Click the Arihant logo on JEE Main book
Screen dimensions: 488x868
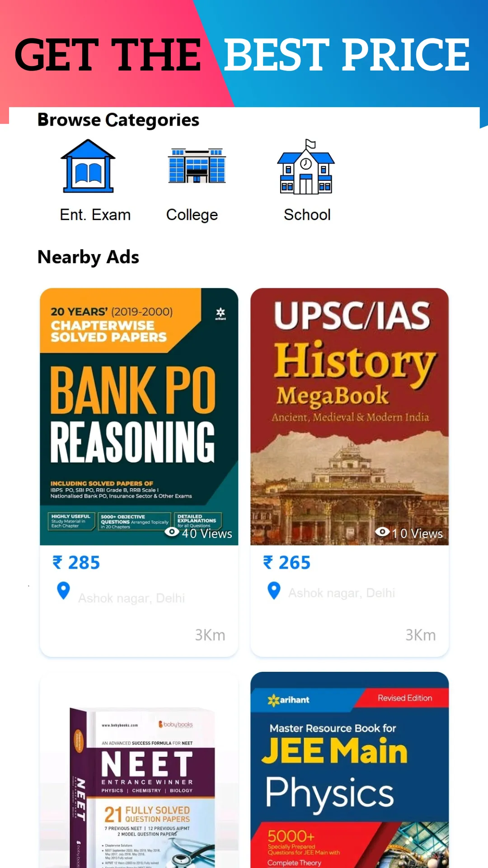(288, 700)
